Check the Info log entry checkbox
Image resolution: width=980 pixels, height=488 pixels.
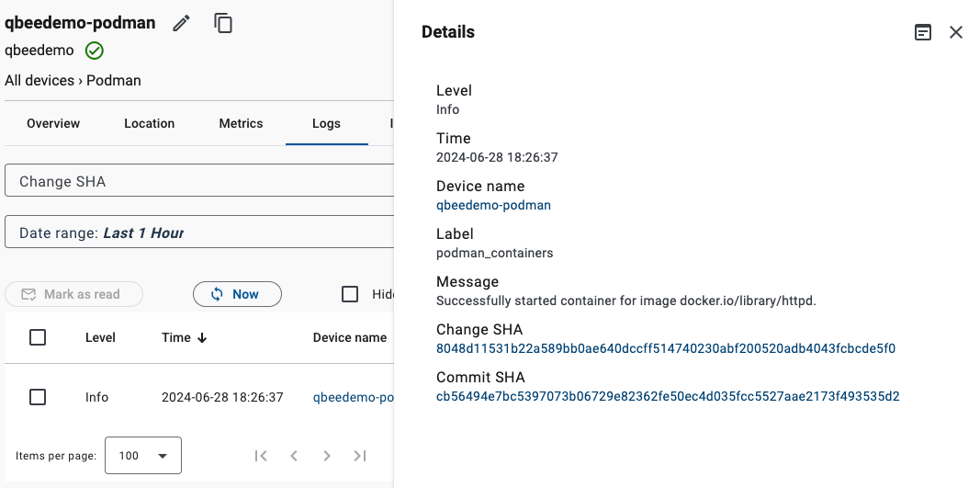[38, 397]
